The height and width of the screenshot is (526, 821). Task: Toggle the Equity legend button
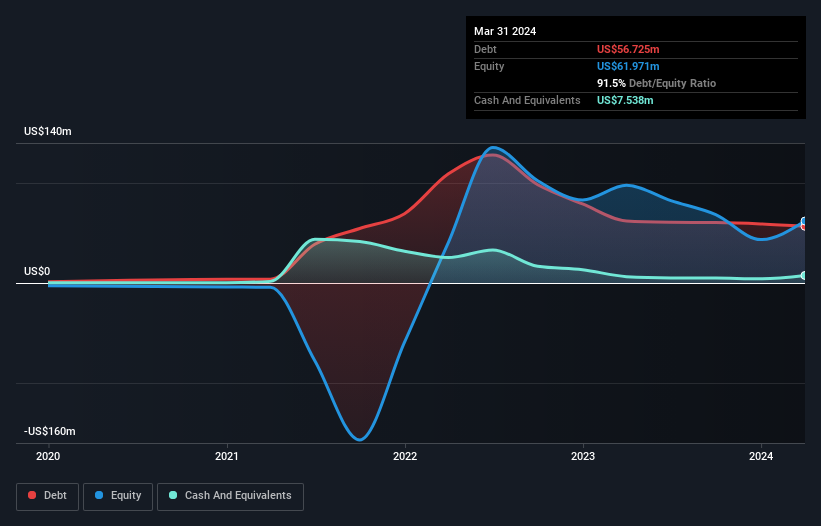[118, 496]
